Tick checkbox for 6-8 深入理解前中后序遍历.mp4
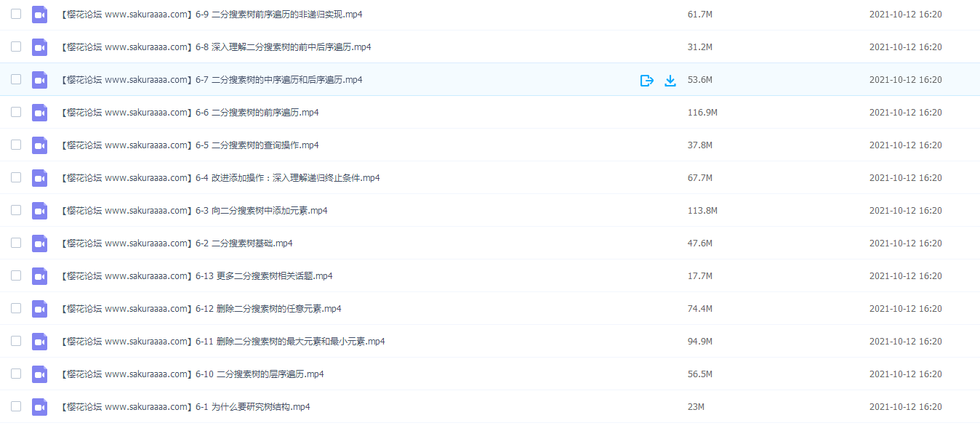The image size is (980, 431). point(16,47)
